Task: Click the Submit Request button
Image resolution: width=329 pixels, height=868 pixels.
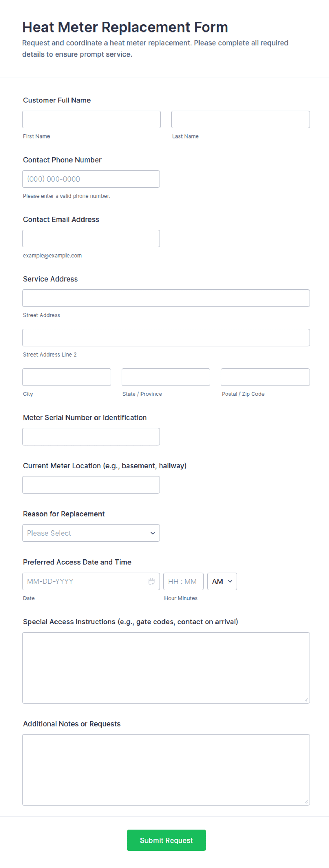Action: pyautogui.click(x=166, y=840)
